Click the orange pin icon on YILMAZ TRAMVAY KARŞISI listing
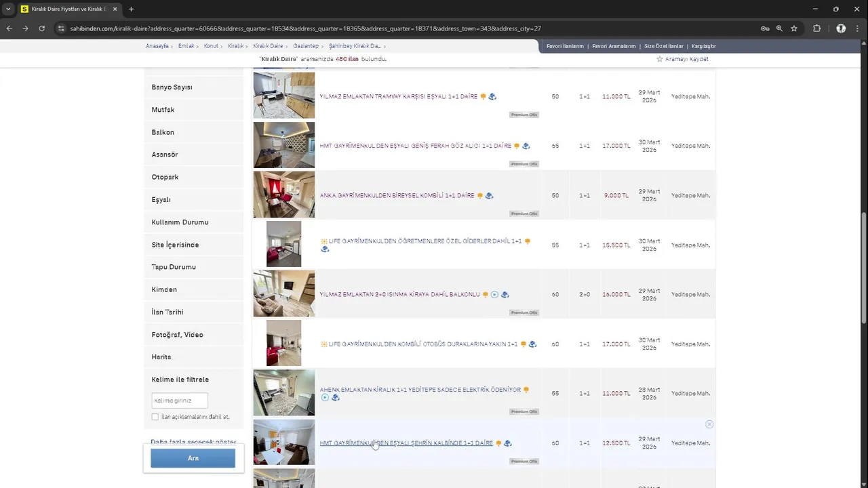This screenshot has height=488, width=868. (x=483, y=96)
